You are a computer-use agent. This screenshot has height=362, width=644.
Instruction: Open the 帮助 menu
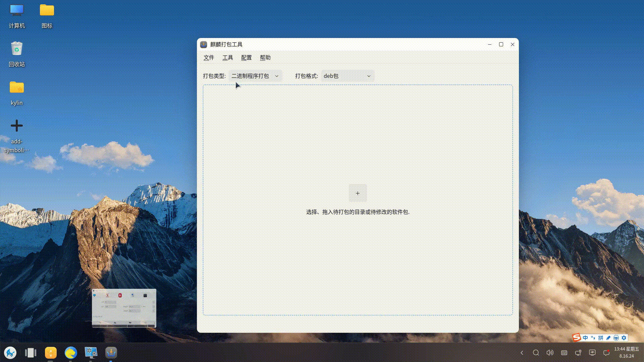pos(265,58)
